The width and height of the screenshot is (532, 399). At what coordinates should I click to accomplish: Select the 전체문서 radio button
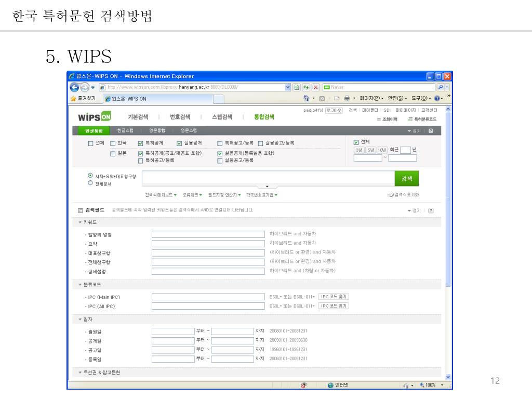(x=90, y=183)
